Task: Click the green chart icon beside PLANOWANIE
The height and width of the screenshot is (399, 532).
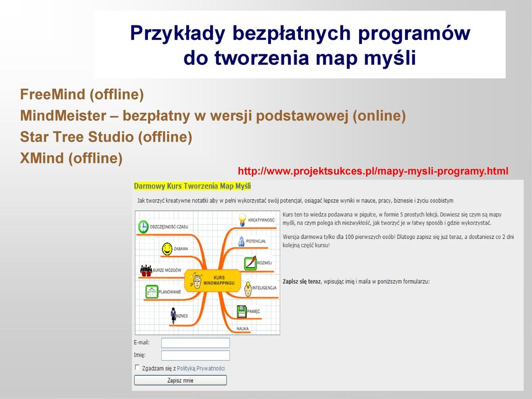Action: pyautogui.click(x=152, y=291)
